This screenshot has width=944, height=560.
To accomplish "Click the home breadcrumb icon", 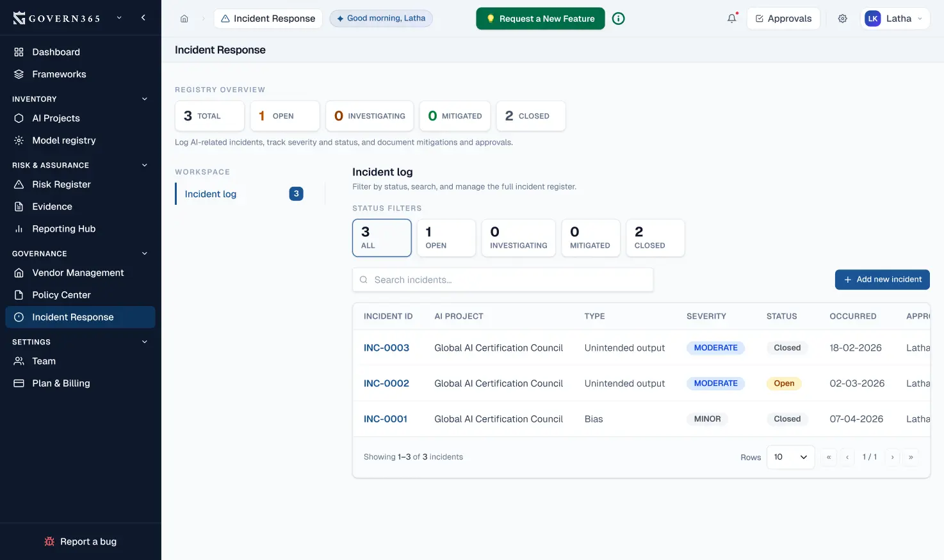I will pyautogui.click(x=184, y=19).
